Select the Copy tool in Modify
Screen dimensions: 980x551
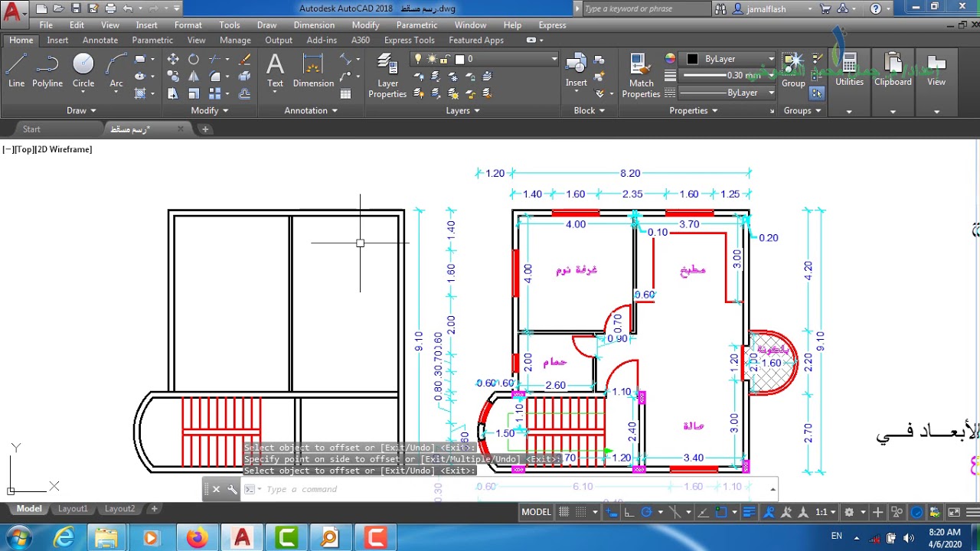173,76
